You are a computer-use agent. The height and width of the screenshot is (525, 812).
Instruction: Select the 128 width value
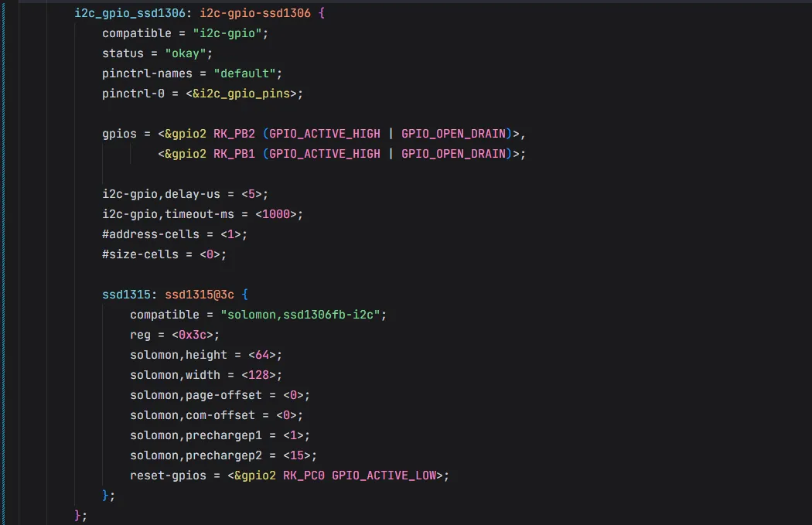258,375
